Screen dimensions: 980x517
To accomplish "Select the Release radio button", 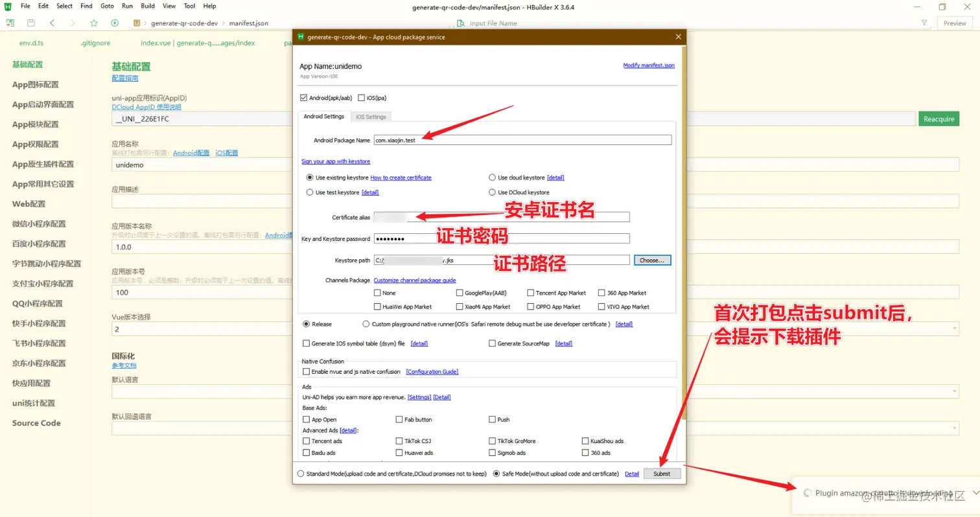I will 307,324.
